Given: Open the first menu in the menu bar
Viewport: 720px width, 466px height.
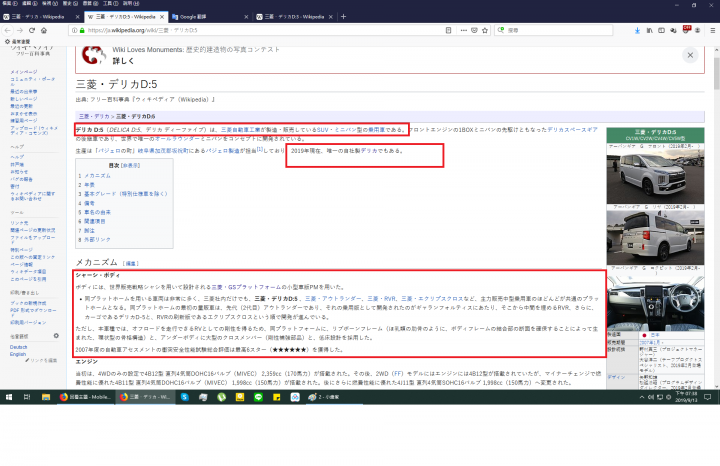Looking at the screenshot, I should tap(9, 3).
